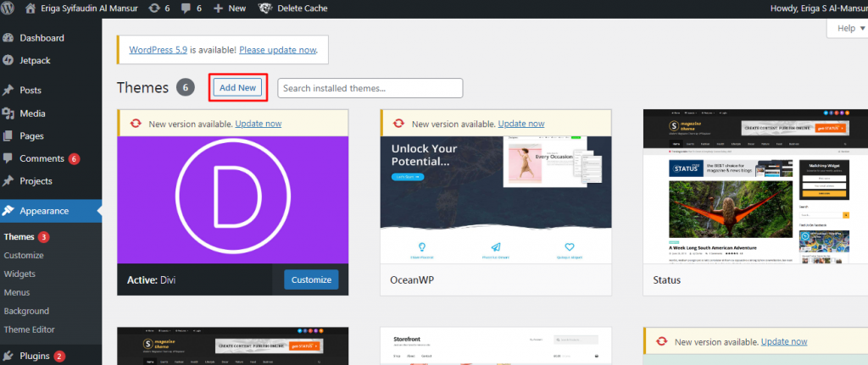Focus the Search installed themes field
The width and height of the screenshot is (868, 365).
[x=370, y=88]
